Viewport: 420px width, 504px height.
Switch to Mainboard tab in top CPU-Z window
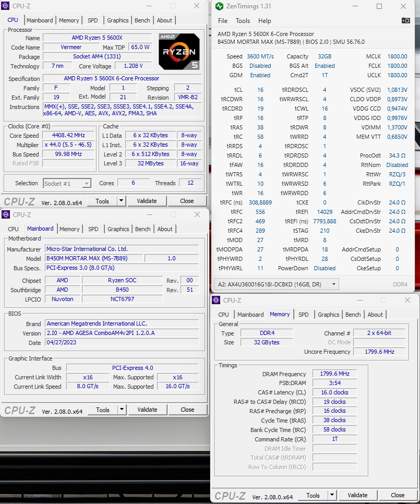click(40, 20)
